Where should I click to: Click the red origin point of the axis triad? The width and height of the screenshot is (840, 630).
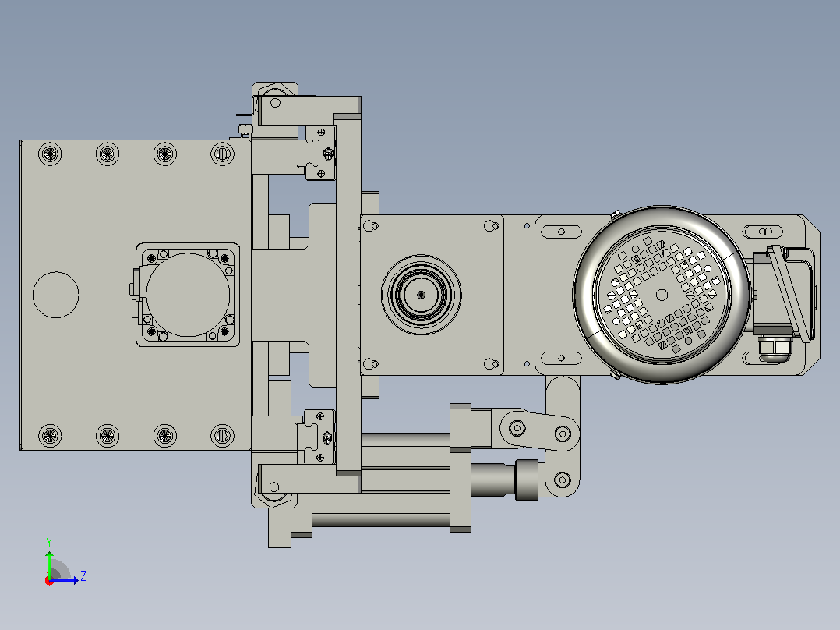point(49,581)
